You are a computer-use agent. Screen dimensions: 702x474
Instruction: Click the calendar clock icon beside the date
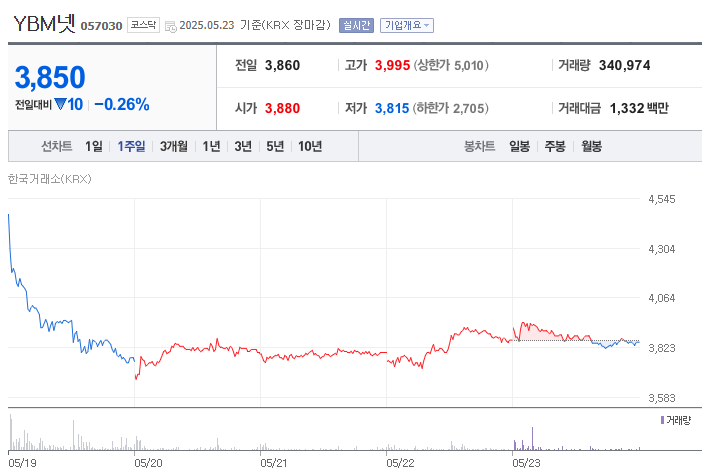pos(171,26)
